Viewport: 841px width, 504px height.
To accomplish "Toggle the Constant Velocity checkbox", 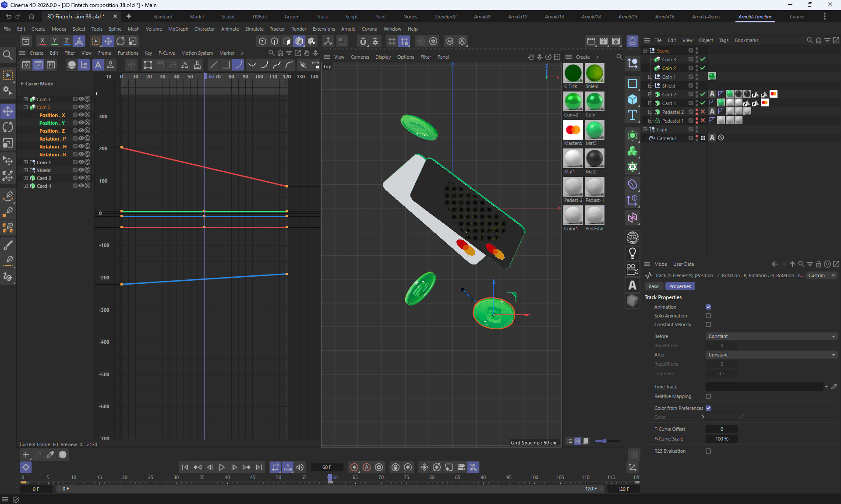I will click(708, 324).
